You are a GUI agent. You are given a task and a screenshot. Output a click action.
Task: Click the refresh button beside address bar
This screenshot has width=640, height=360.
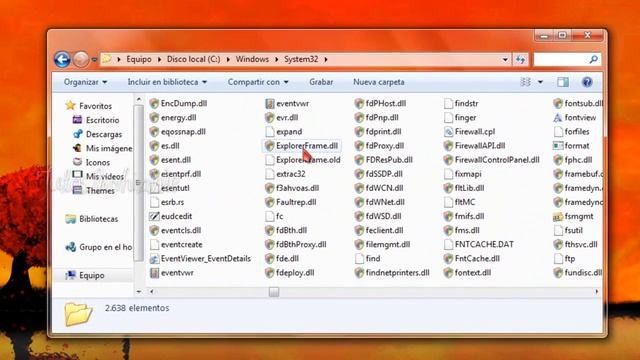pos(520,60)
